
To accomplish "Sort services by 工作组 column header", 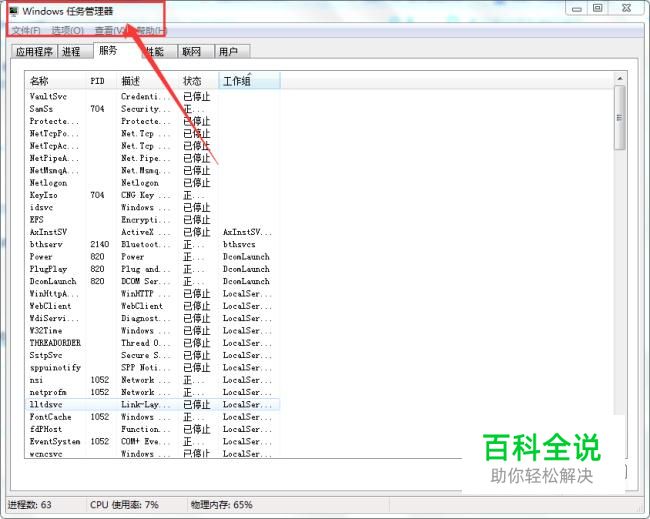I will pos(250,81).
